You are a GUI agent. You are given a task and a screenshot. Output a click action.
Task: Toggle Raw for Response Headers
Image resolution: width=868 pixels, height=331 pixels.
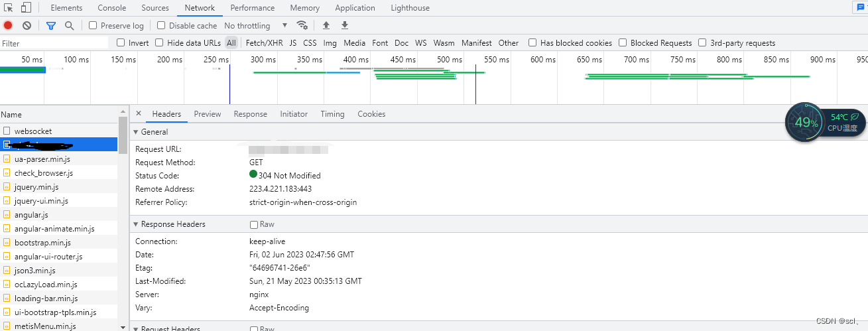(253, 224)
